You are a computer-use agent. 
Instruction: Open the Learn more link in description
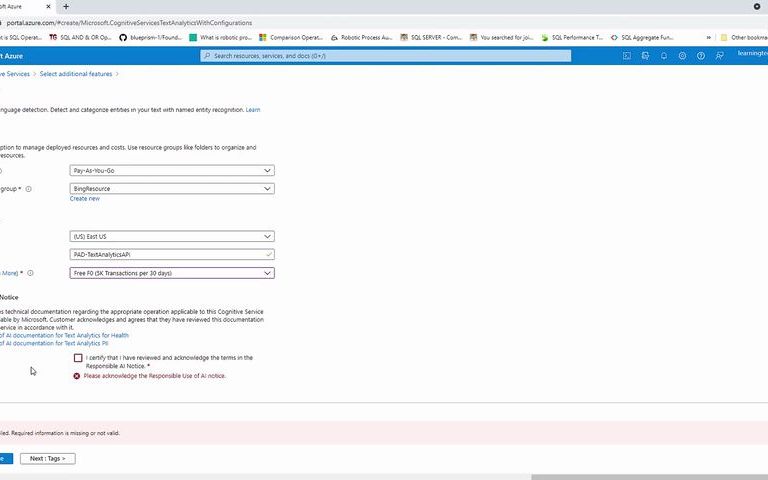253,110
